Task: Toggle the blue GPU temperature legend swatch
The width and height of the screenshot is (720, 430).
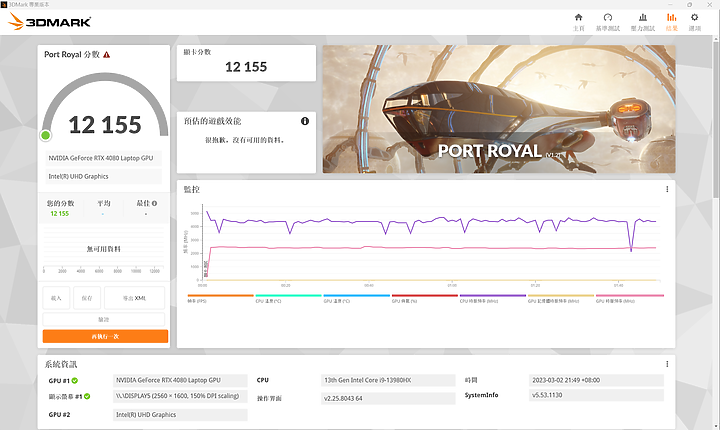Action: coord(356,295)
